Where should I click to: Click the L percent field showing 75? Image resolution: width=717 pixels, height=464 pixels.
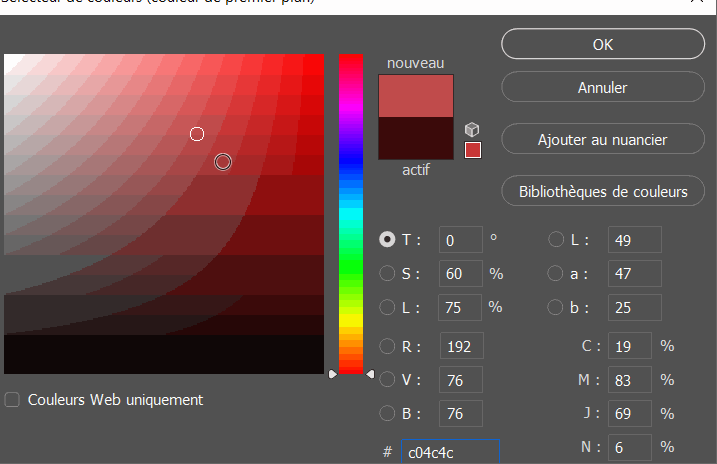click(460, 307)
